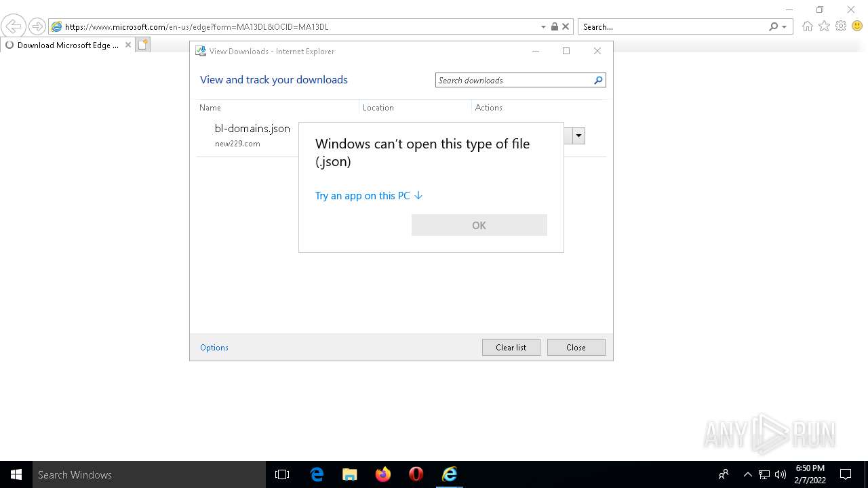Click the browser Back arrow button
Image resolution: width=868 pixels, height=488 pixels.
(14, 26)
